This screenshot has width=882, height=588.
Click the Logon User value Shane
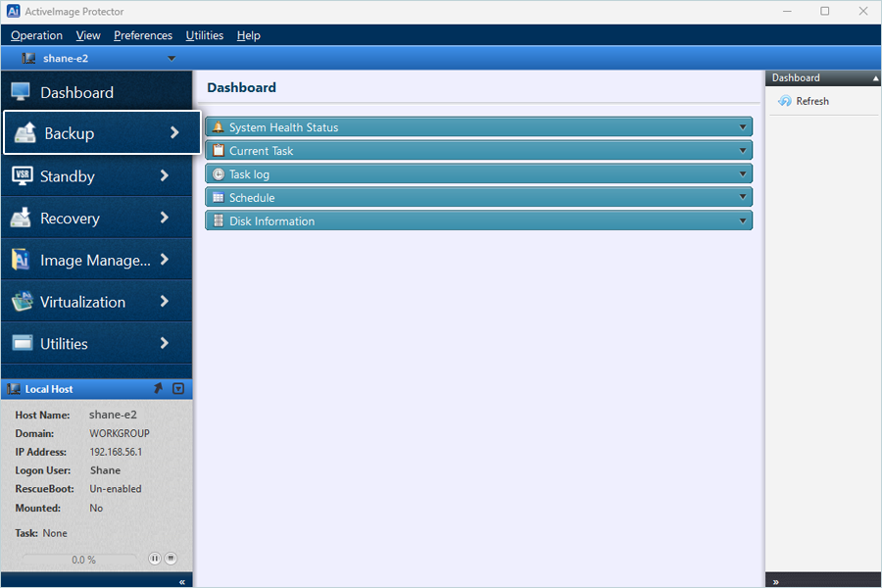[x=105, y=469]
